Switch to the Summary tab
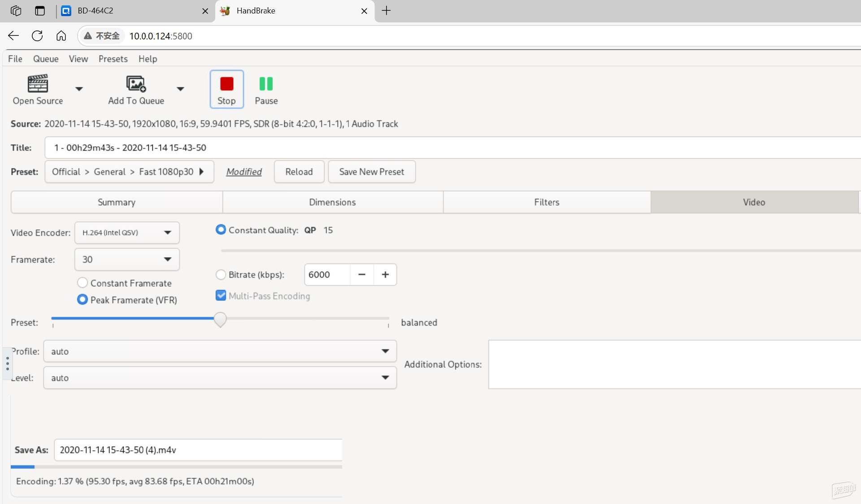The height and width of the screenshot is (504, 861). pos(117,202)
